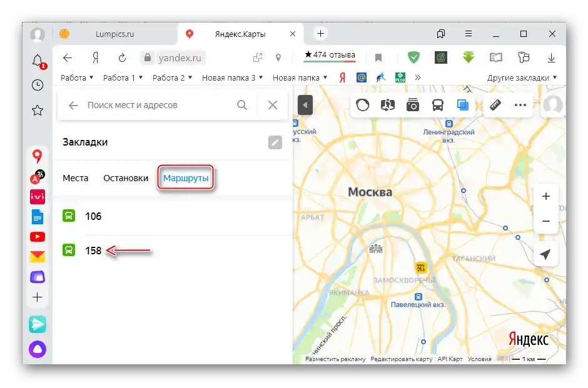Close the Яндекс.Карты tab
The height and width of the screenshot is (388, 588).
293,34
